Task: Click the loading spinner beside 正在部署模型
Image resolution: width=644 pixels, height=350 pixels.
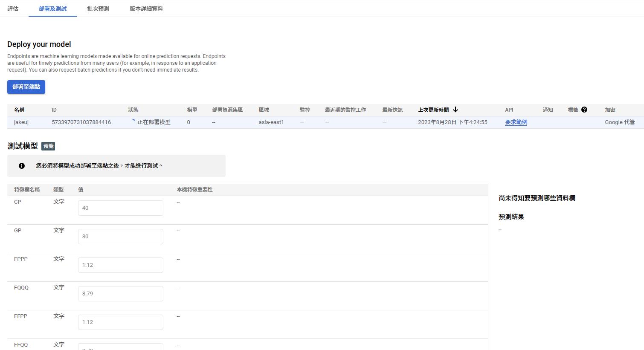Action: pos(133,121)
